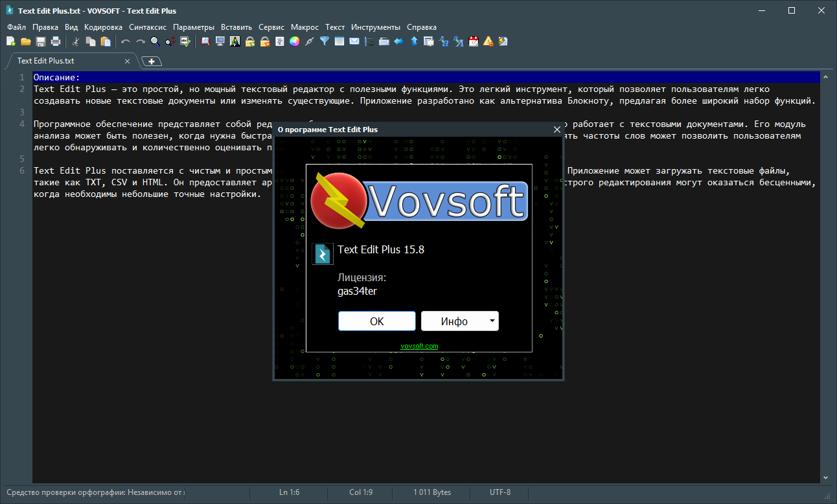The height and width of the screenshot is (504, 837).
Task: Close the О программе dialog
Action: [x=556, y=130]
